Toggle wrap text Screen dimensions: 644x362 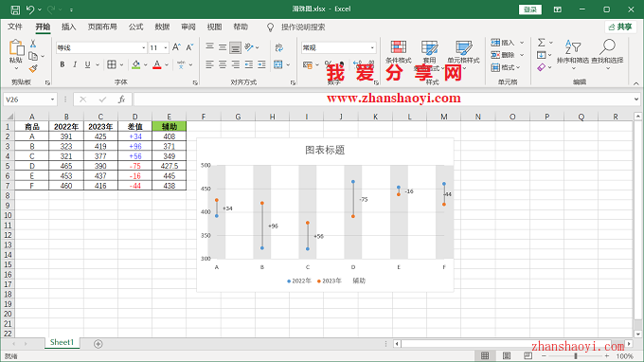coord(279,47)
